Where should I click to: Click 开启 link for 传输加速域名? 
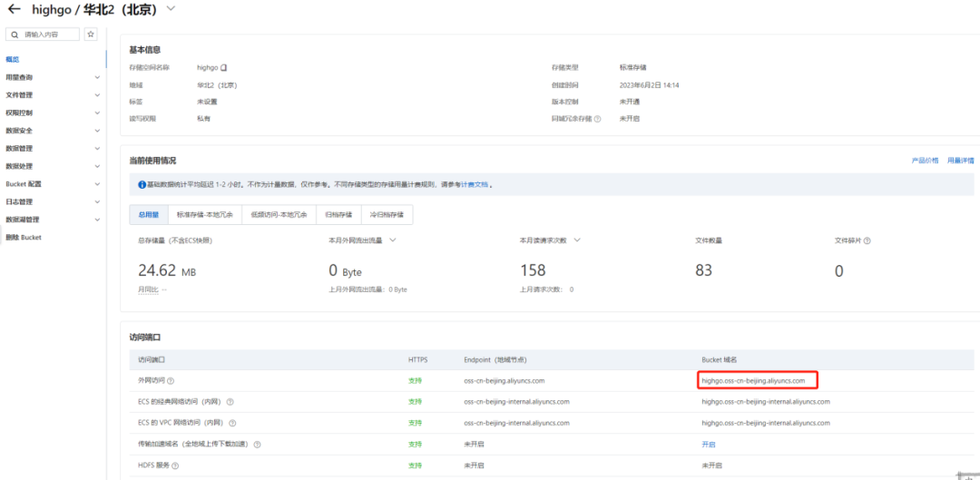pos(708,445)
